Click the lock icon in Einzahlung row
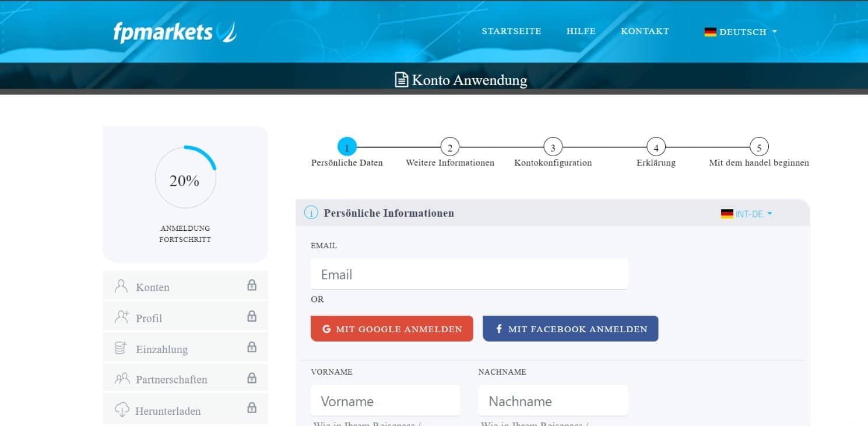 (x=252, y=347)
